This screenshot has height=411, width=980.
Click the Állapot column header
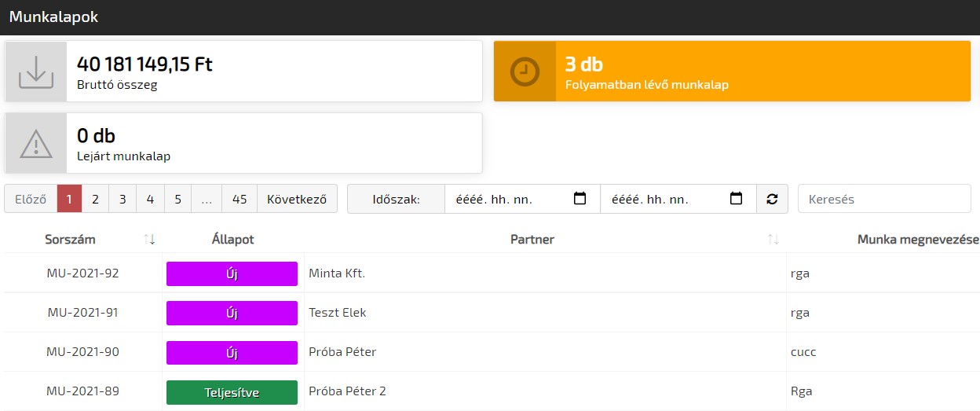pos(232,240)
